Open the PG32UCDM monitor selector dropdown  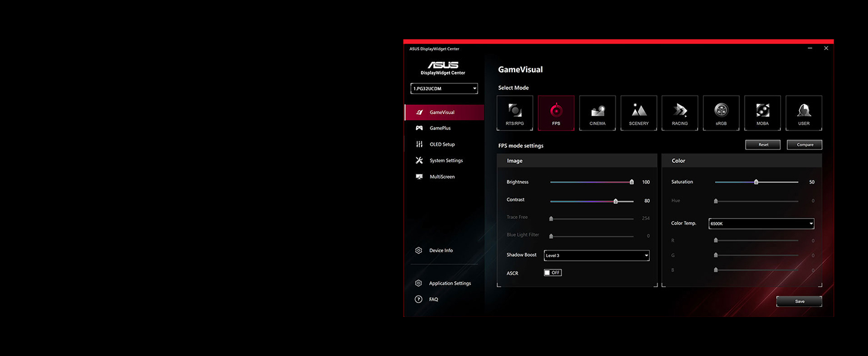[x=444, y=89]
